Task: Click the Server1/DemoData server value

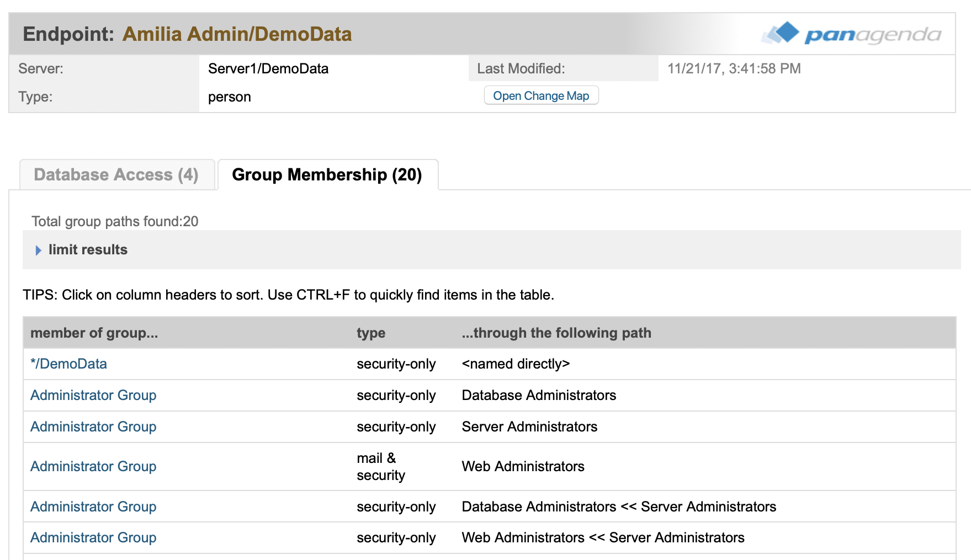Action: pyautogui.click(x=268, y=69)
